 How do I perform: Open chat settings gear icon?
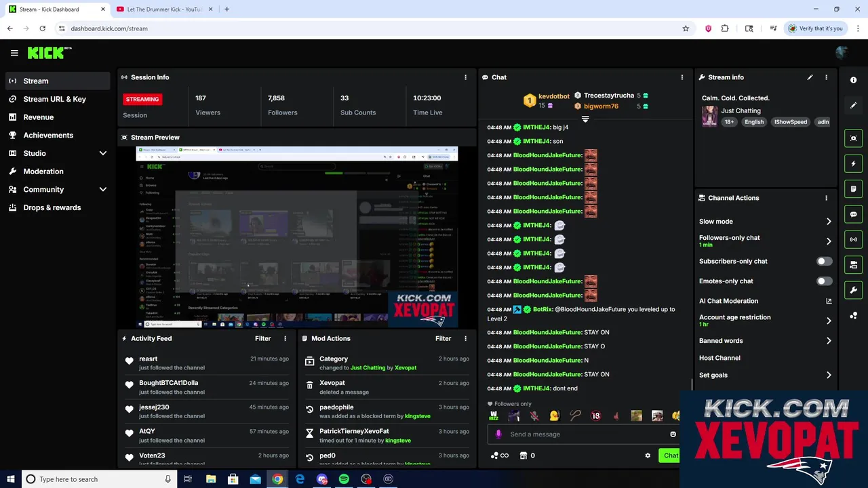(648, 455)
